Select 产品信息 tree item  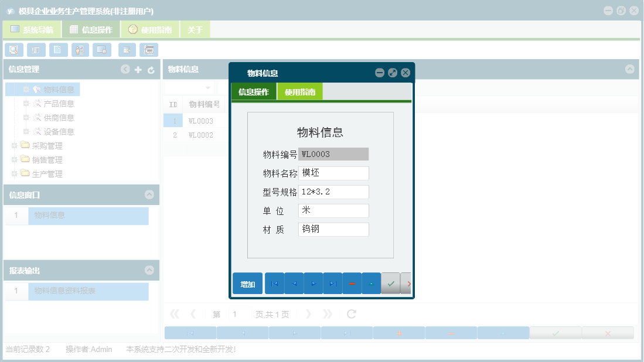click(x=59, y=104)
